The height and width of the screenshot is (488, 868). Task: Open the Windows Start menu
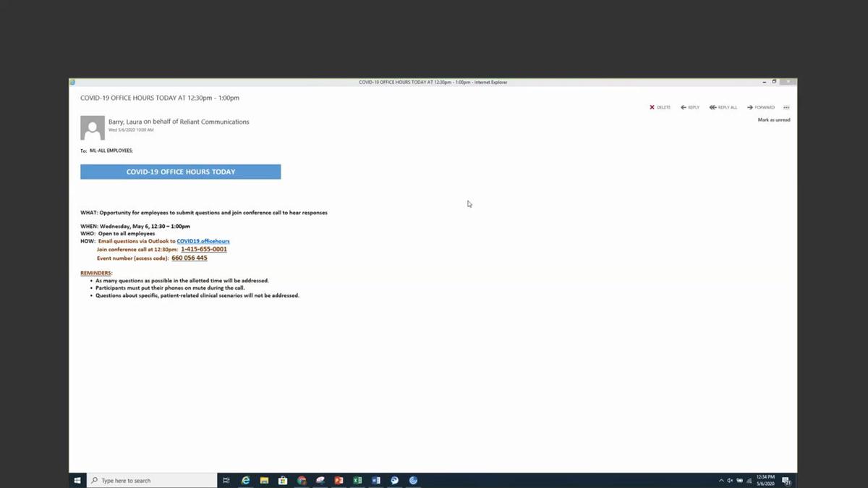[x=77, y=480]
